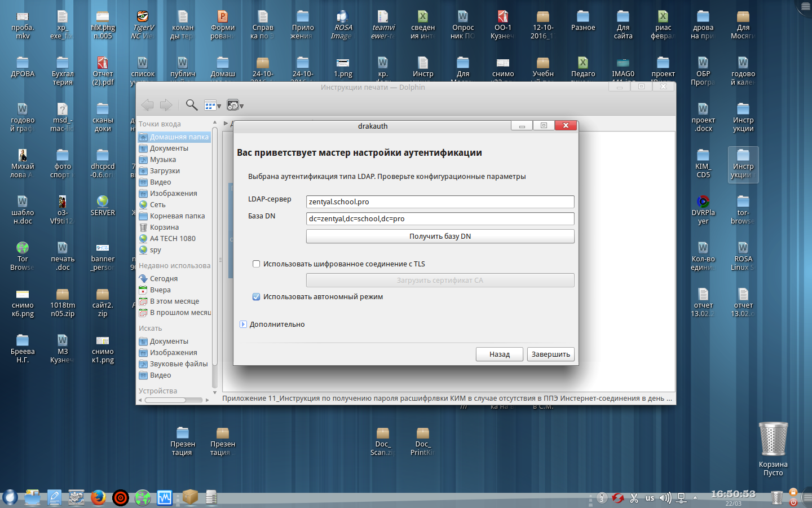
Task: Open the Dolphin view mode dropdown
Action: pos(213,106)
